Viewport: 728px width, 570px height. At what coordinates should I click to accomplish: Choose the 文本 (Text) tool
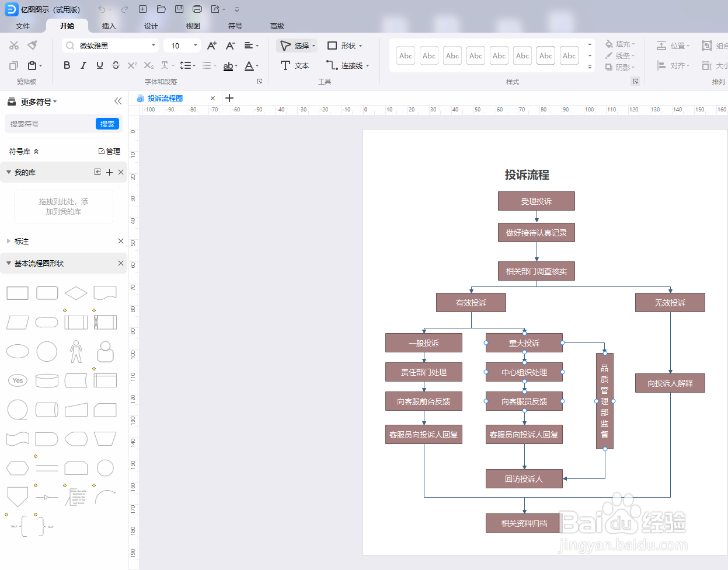click(x=295, y=65)
